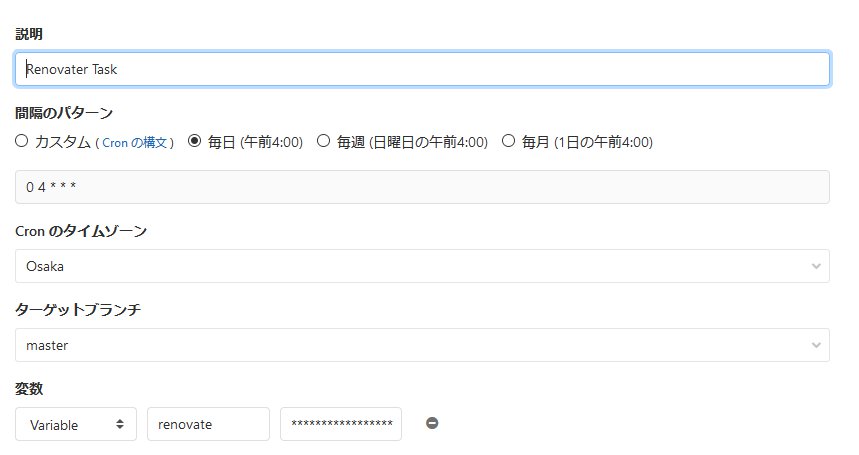859x455 pixels.
Task: Click the 説明 description field with Renovater Task
Action: click(421, 69)
